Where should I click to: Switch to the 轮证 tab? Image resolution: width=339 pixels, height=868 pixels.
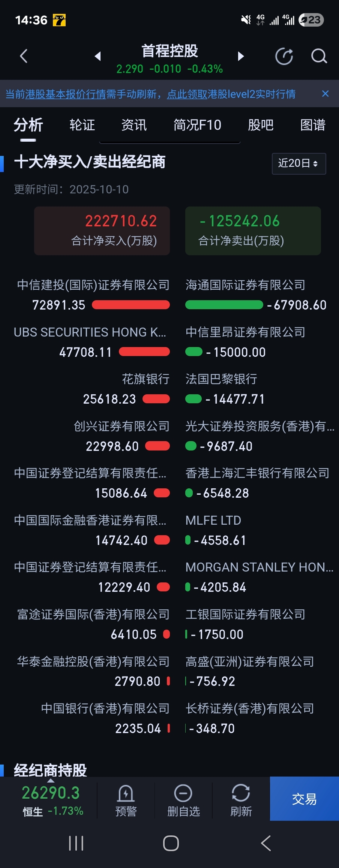click(x=82, y=125)
